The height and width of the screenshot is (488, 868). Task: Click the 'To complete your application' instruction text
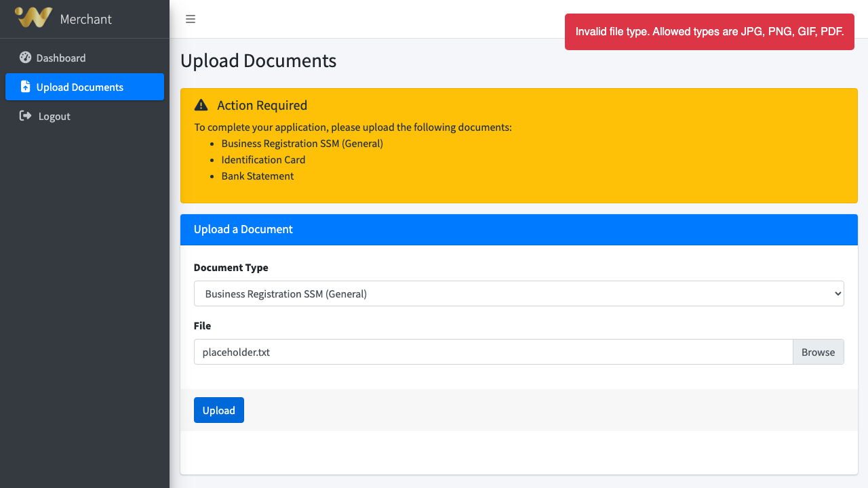[353, 127]
